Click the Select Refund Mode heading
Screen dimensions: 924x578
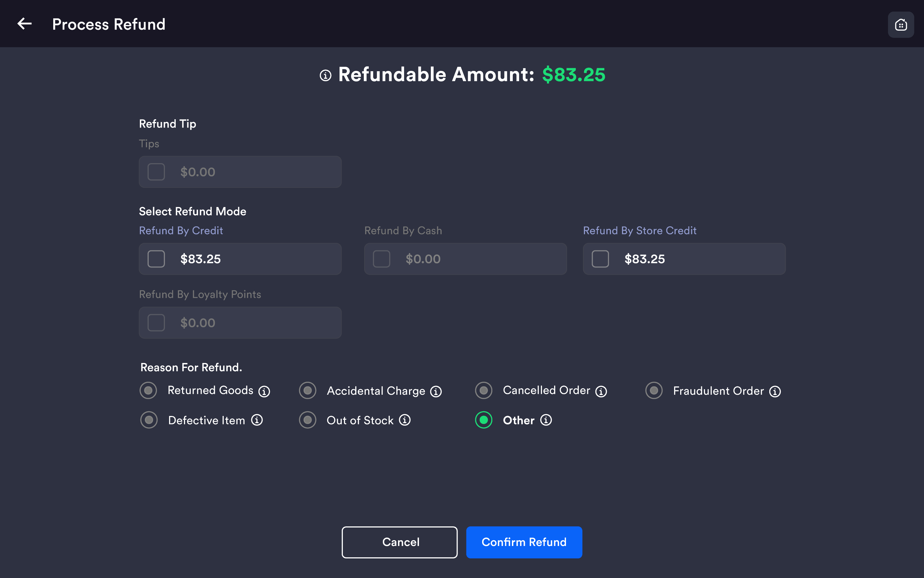[x=193, y=211]
